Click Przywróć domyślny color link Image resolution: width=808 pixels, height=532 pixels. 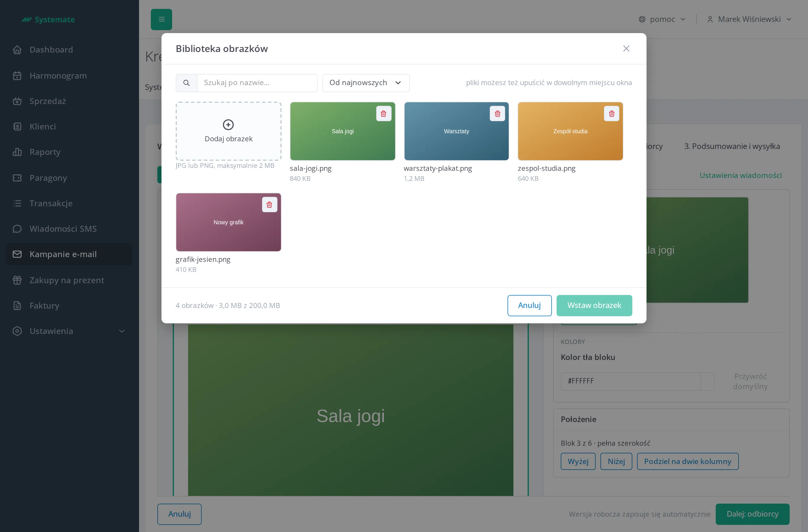tap(750, 381)
